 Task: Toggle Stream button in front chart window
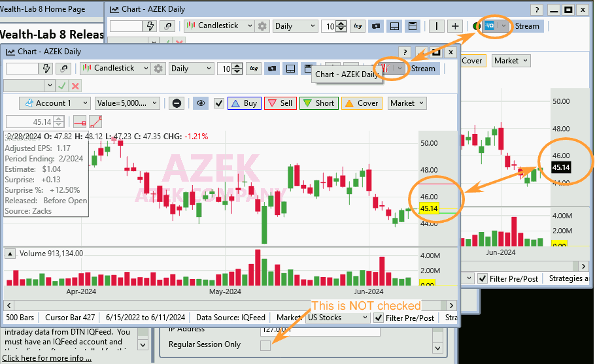[423, 69]
